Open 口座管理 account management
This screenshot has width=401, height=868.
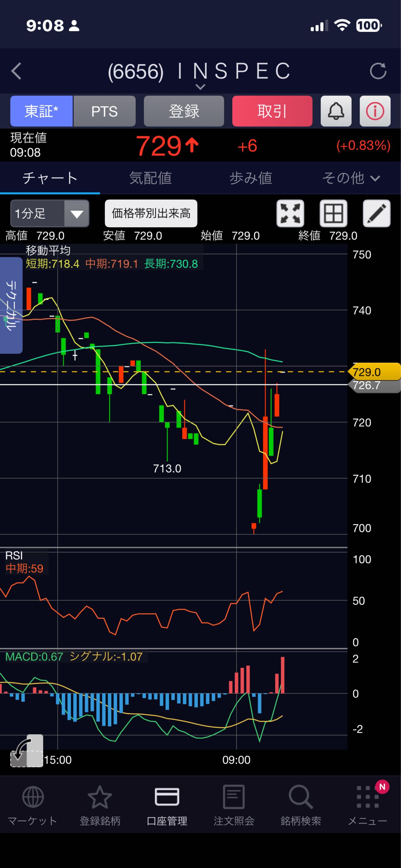167,806
